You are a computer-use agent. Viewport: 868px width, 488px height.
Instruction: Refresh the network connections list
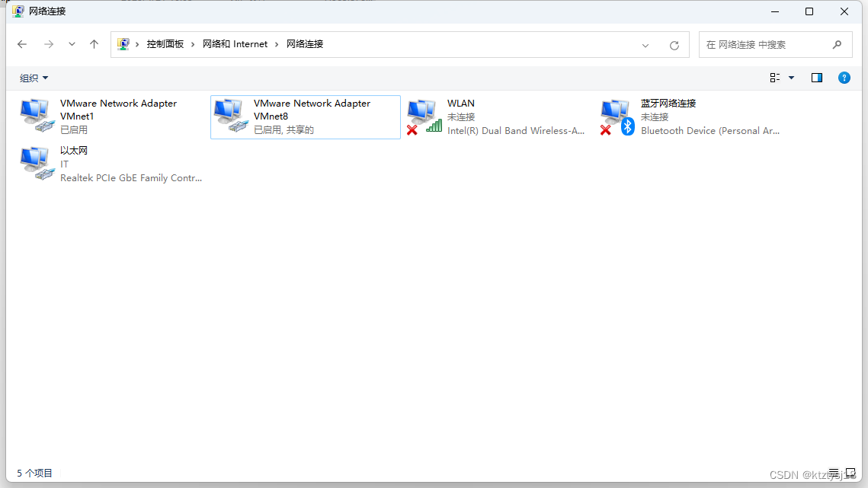pyautogui.click(x=674, y=46)
